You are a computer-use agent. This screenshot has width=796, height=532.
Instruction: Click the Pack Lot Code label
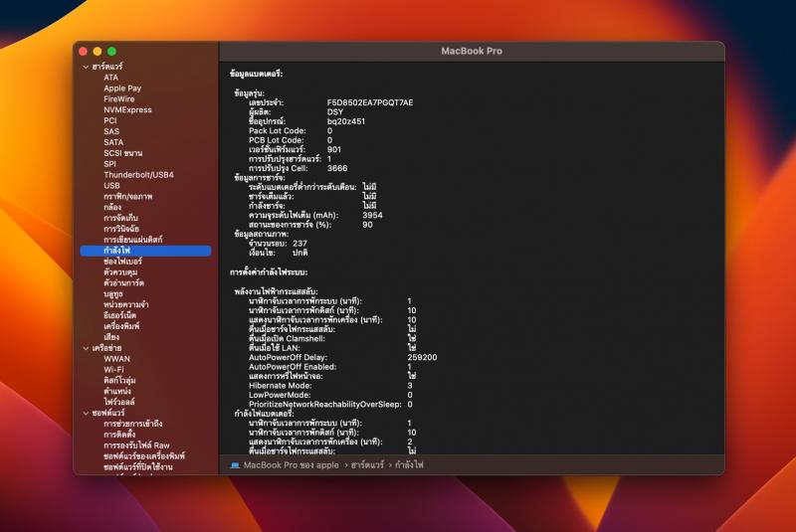pyautogui.click(x=278, y=131)
